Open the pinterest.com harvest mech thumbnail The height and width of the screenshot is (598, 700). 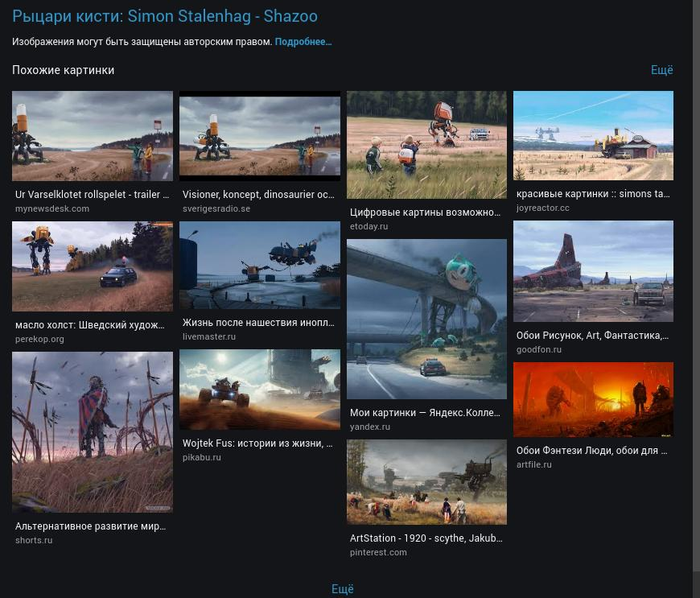(426, 482)
